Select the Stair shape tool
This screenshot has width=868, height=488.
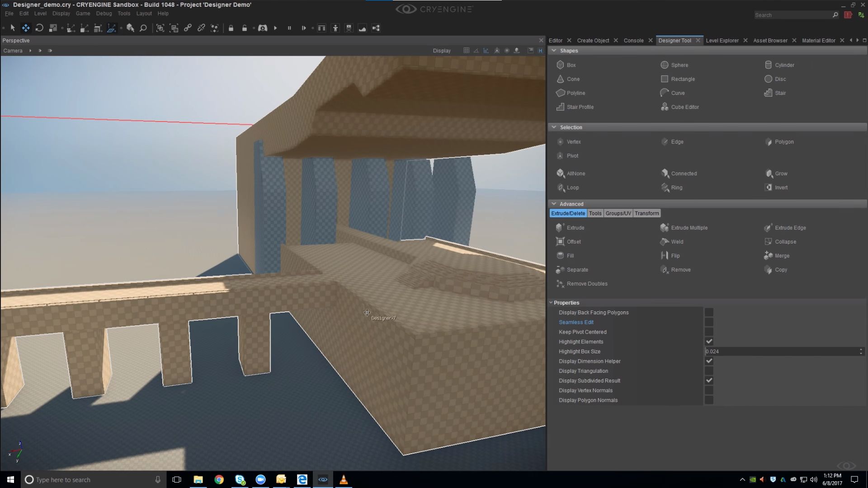point(780,93)
